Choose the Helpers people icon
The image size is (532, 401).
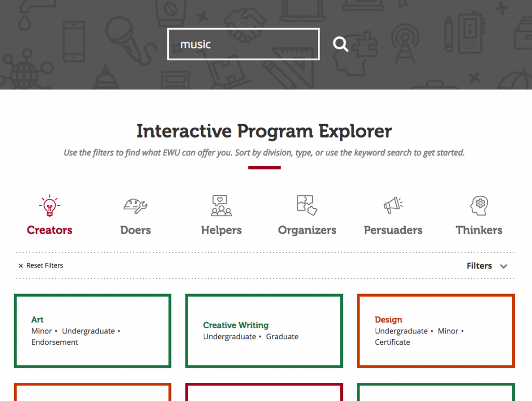(x=221, y=206)
